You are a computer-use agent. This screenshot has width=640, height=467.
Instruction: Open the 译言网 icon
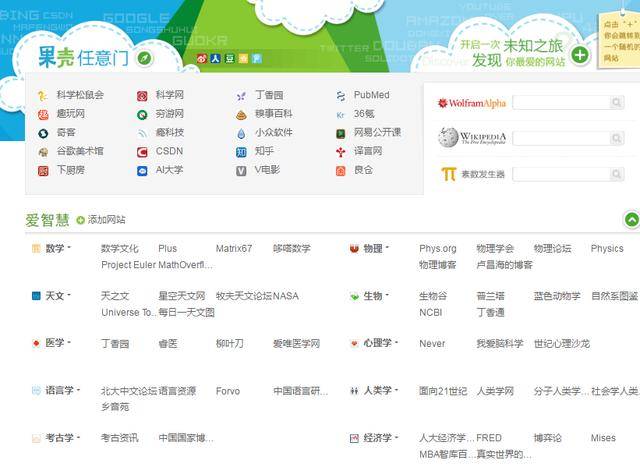click(x=340, y=152)
